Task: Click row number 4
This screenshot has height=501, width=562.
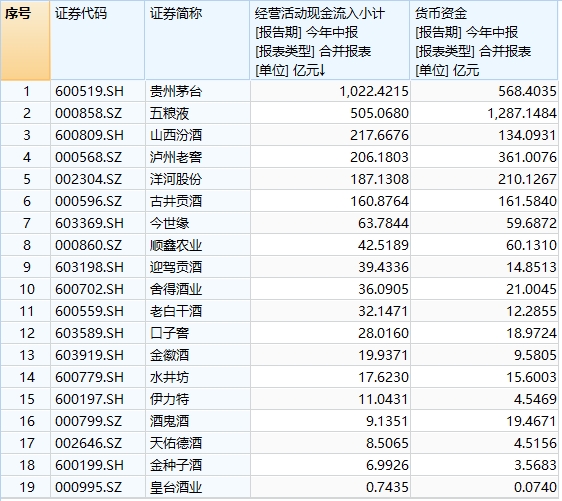Action: (27, 157)
